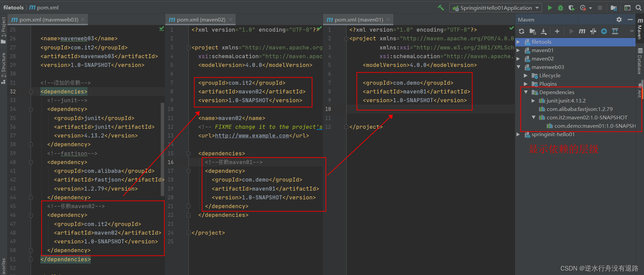This screenshot has width=644, height=275.
Task: Expand the Plugins node under mavenweb03
Action: coord(526,84)
